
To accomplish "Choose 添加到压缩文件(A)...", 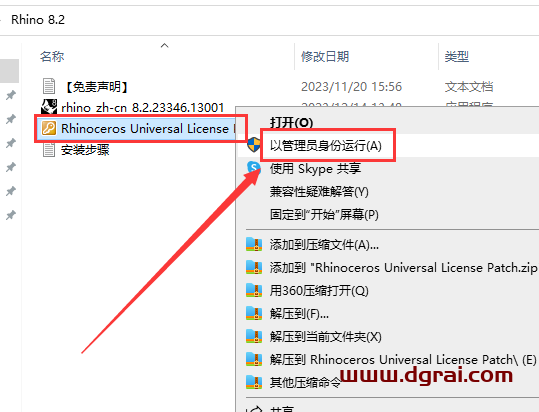I will tap(324, 245).
